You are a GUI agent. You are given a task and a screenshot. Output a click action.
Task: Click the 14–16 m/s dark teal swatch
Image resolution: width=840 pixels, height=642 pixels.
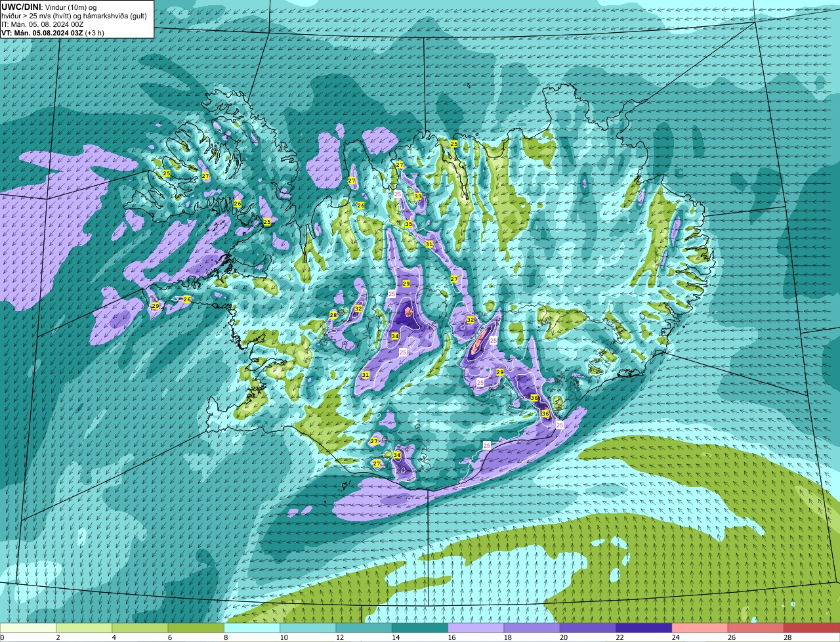click(420, 628)
